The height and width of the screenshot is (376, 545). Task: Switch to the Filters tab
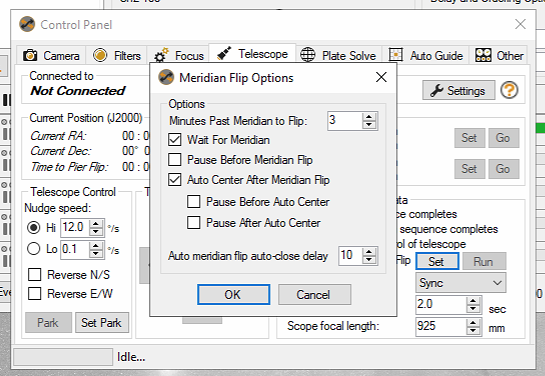(x=116, y=56)
